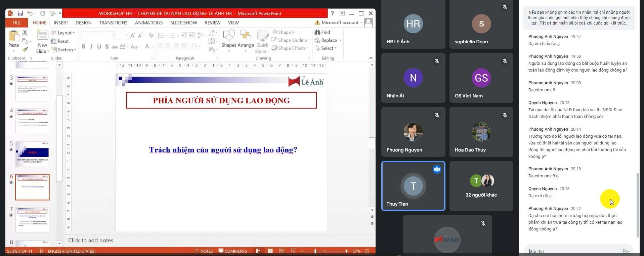644x256 pixels.
Task: Open the FILE menu
Action: pos(16,23)
